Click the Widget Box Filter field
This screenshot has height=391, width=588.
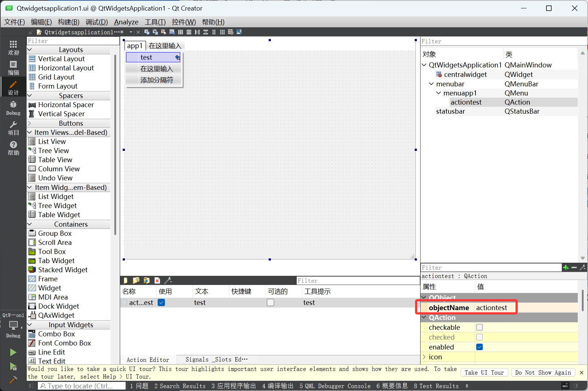pos(73,41)
